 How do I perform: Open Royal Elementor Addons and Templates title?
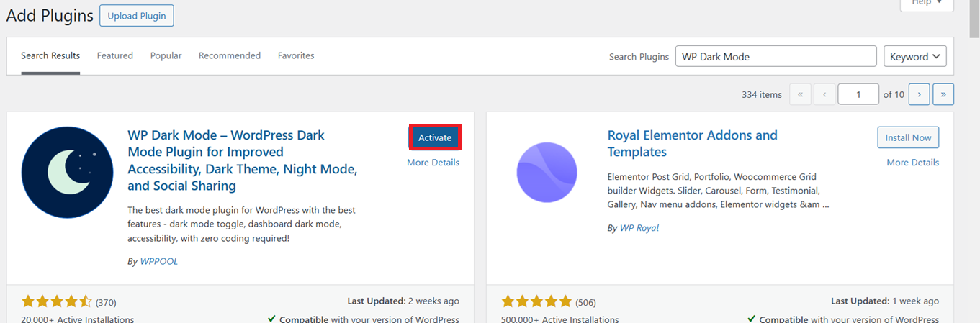tap(692, 143)
